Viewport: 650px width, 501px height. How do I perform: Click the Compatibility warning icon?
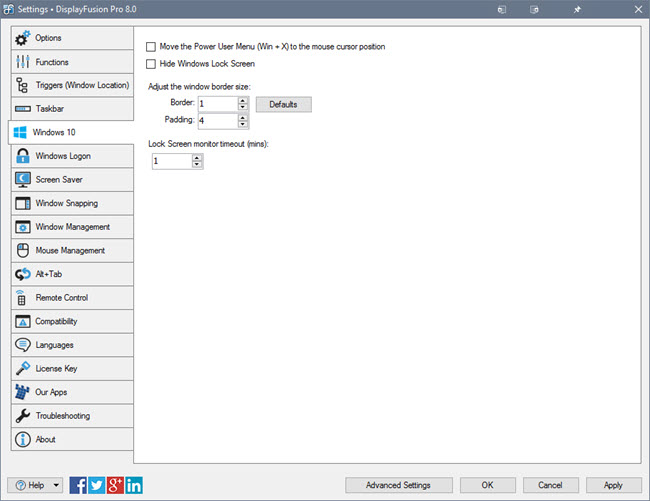(x=23, y=321)
